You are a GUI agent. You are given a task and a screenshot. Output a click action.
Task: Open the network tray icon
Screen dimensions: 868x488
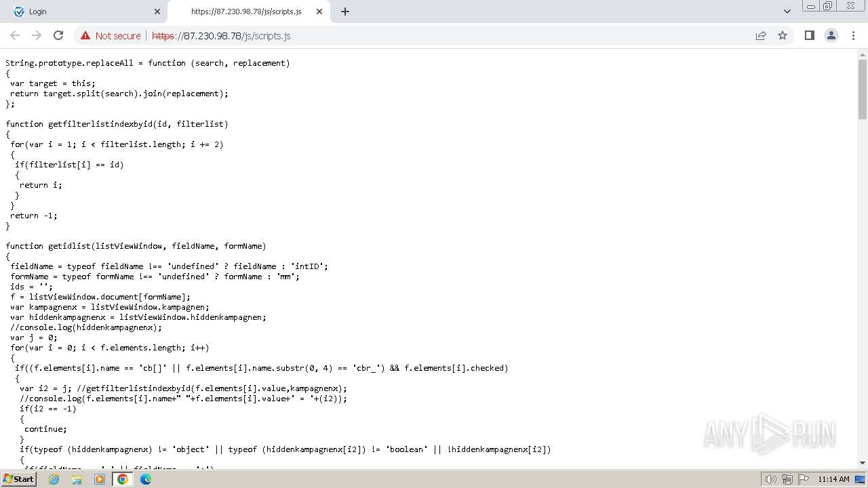pyautogui.click(x=787, y=479)
